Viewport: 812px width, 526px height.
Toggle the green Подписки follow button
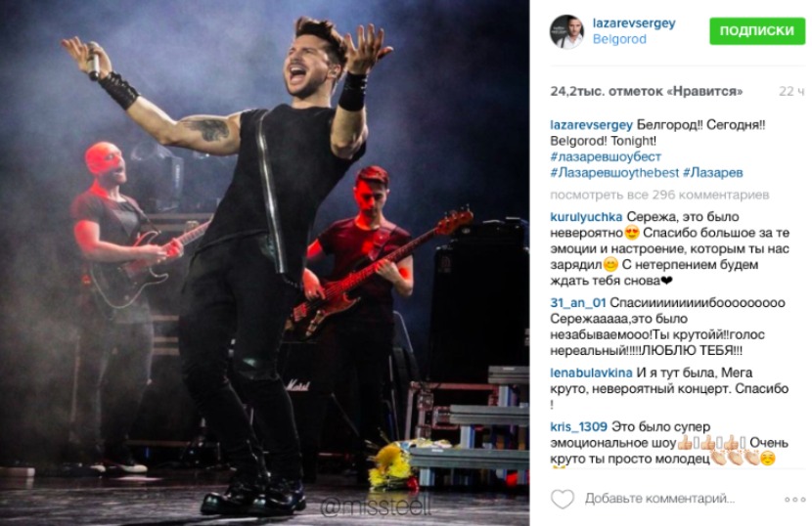click(757, 30)
